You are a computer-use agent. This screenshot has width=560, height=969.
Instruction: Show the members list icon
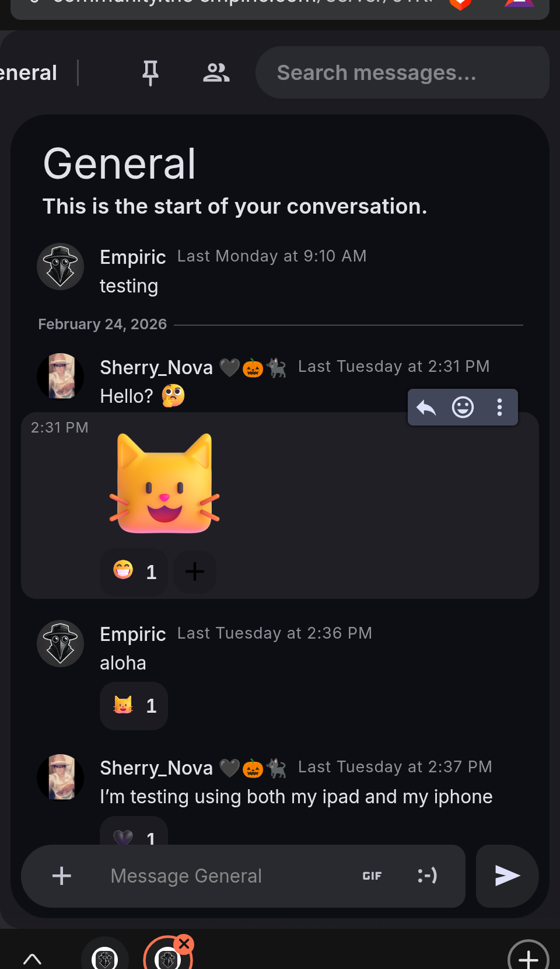coord(216,73)
